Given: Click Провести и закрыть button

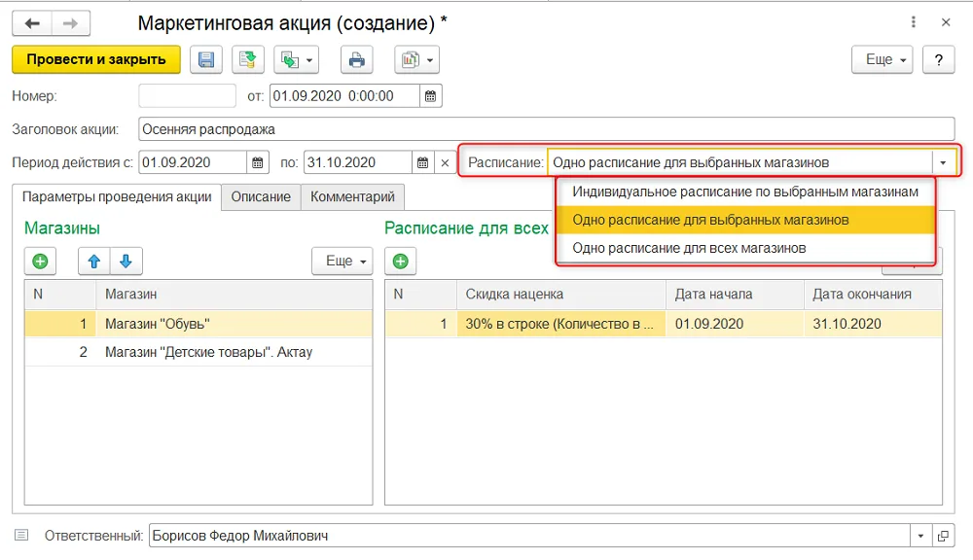Looking at the screenshot, I should (x=96, y=59).
